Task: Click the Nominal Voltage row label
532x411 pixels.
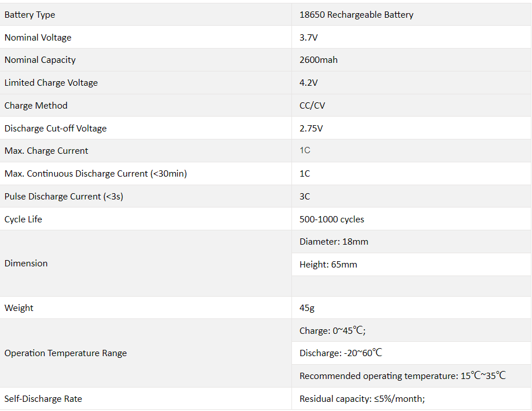Action: click(x=38, y=38)
